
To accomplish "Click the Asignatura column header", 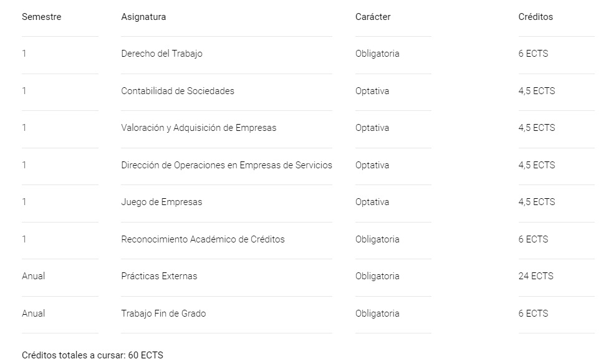I will (143, 17).
